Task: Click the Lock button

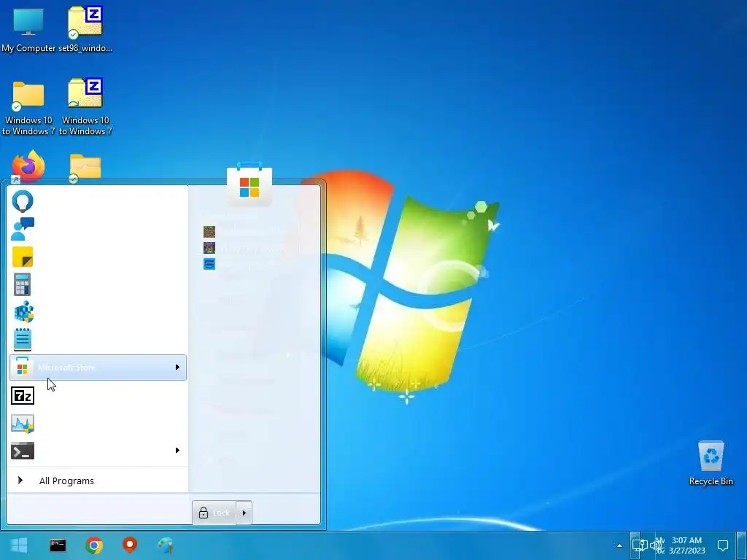Action: (214, 513)
